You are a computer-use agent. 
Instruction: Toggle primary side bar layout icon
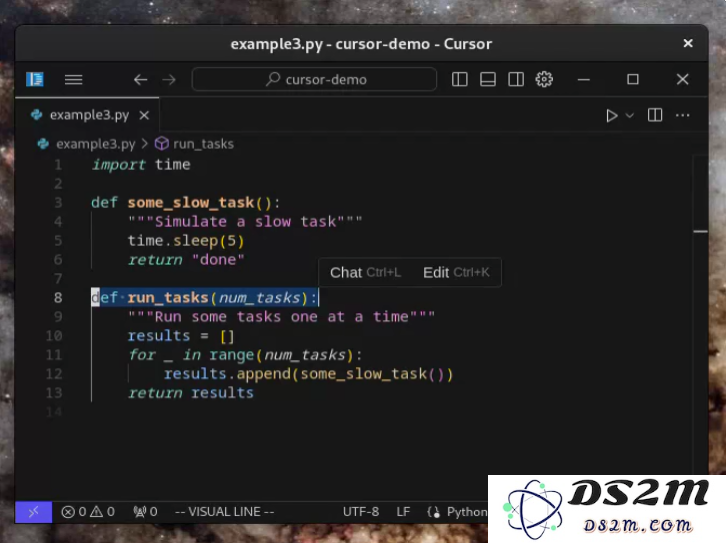(459, 79)
